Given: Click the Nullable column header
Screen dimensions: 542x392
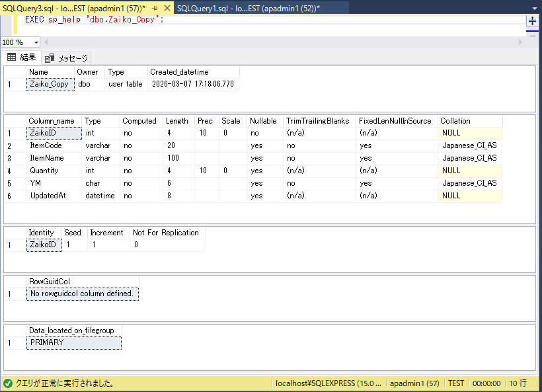Looking at the screenshot, I should pos(263,121).
